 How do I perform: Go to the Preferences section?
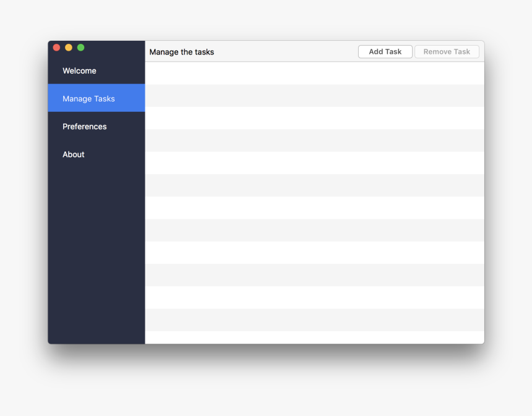coord(97,127)
